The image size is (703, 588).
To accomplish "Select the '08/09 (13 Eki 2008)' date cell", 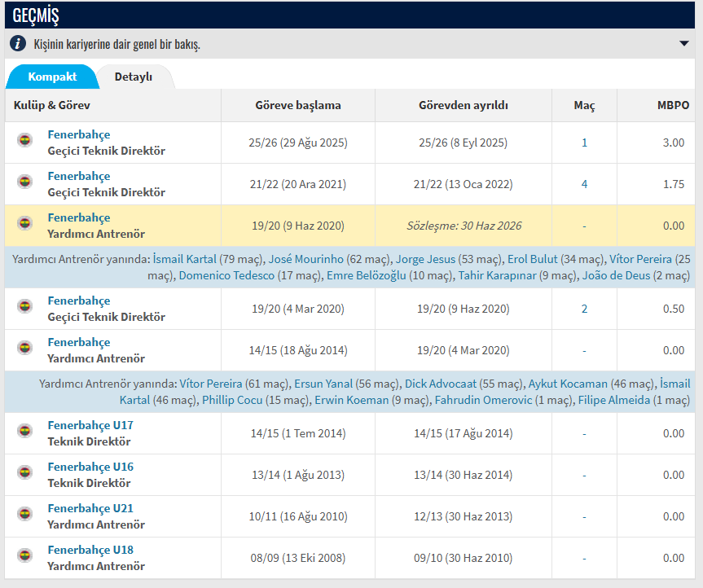I will tap(298, 558).
